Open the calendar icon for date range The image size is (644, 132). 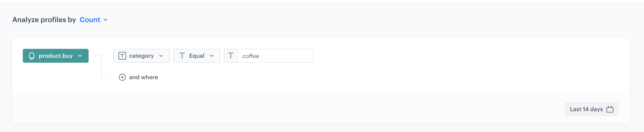point(610,109)
